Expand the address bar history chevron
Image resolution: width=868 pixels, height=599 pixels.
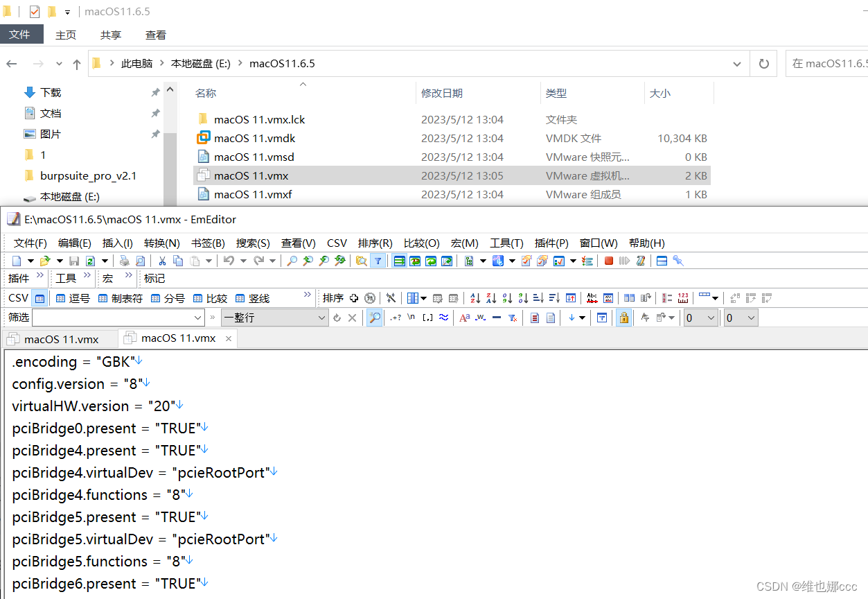point(737,64)
